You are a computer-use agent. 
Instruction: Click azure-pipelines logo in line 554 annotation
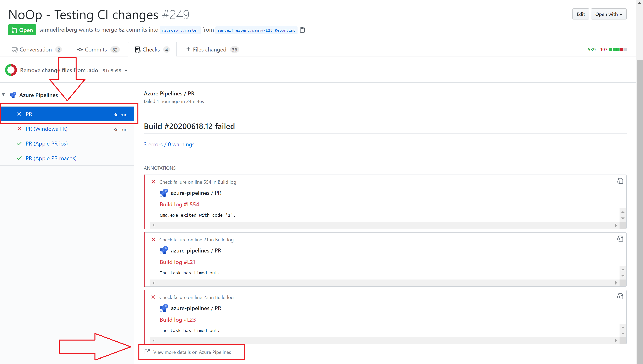point(163,193)
